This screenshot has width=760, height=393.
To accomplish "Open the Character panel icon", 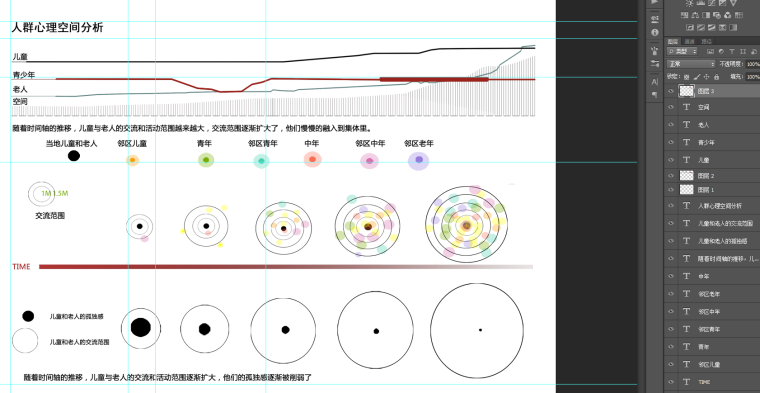I will [655, 81].
